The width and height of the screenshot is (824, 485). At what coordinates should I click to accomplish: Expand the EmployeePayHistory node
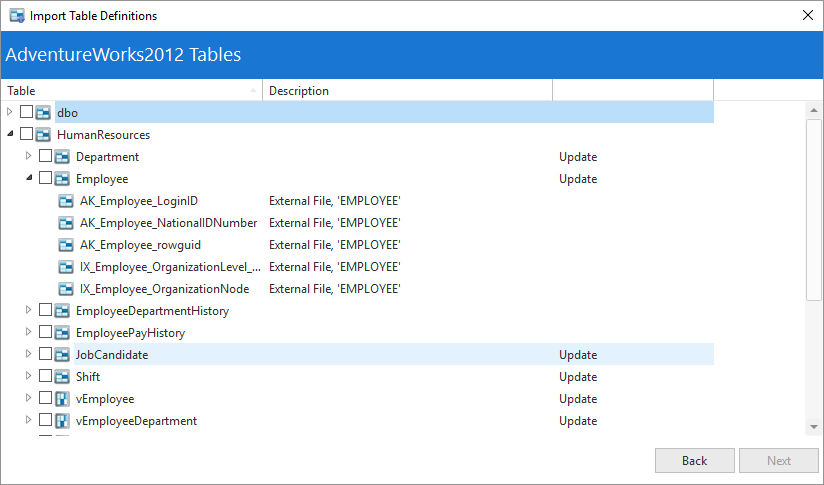pos(28,332)
